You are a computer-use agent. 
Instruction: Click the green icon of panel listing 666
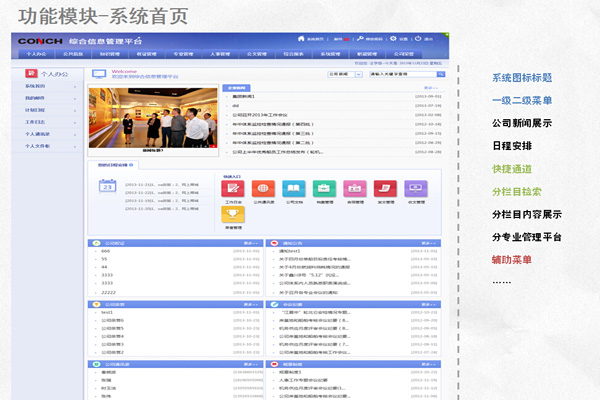point(96,243)
